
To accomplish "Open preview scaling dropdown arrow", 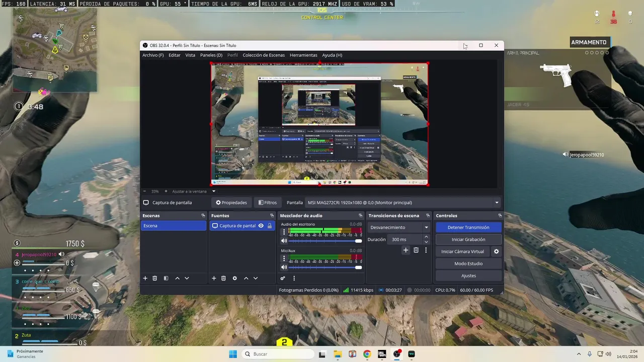I will click(214, 191).
